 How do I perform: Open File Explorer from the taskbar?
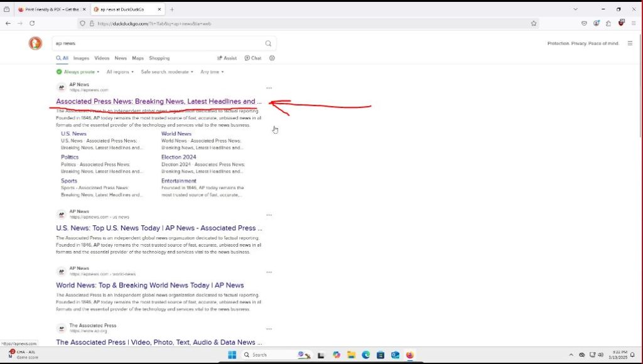pyautogui.click(x=351, y=355)
